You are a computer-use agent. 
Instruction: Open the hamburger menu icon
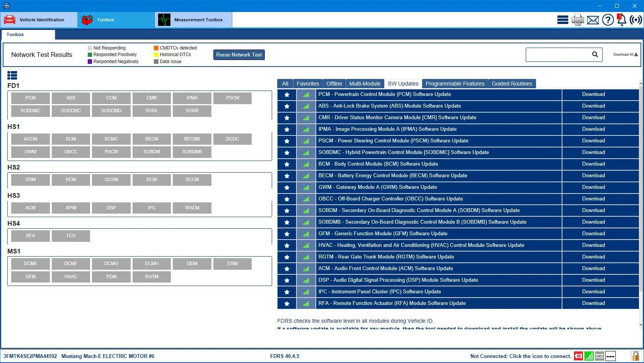(x=562, y=20)
